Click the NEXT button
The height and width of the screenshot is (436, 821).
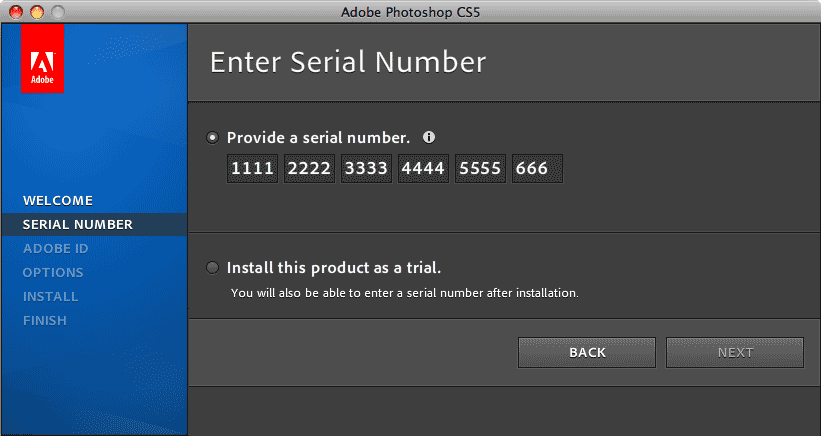(735, 352)
